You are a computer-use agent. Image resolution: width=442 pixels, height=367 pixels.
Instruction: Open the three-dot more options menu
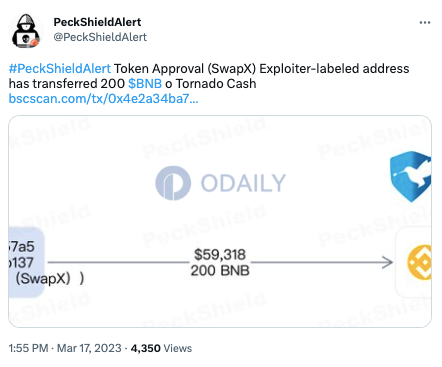point(425,23)
